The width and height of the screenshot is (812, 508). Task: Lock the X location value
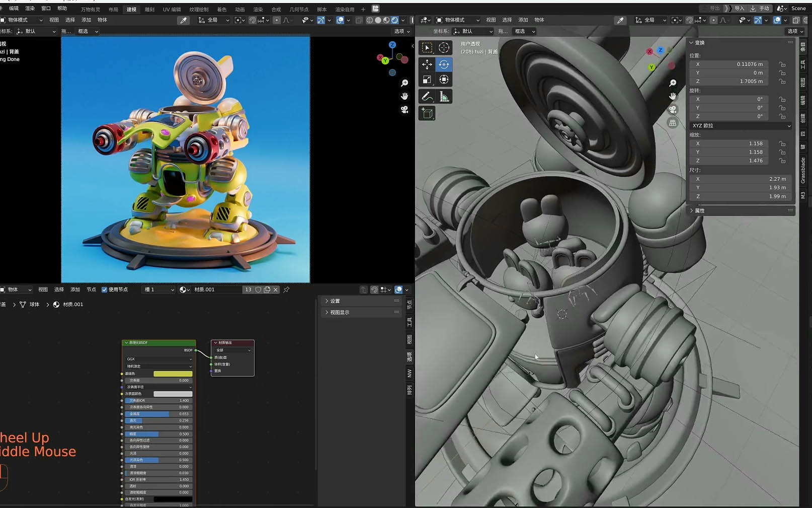(x=782, y=64)
